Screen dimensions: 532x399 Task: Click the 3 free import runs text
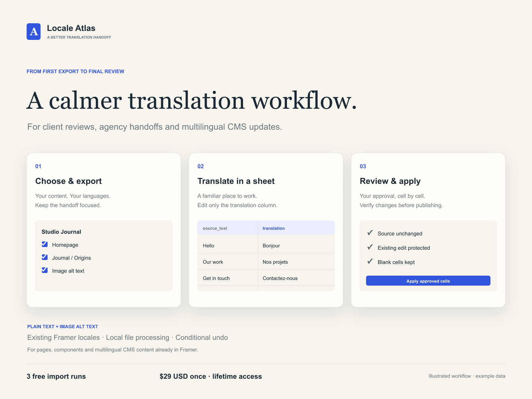(56, 376)
